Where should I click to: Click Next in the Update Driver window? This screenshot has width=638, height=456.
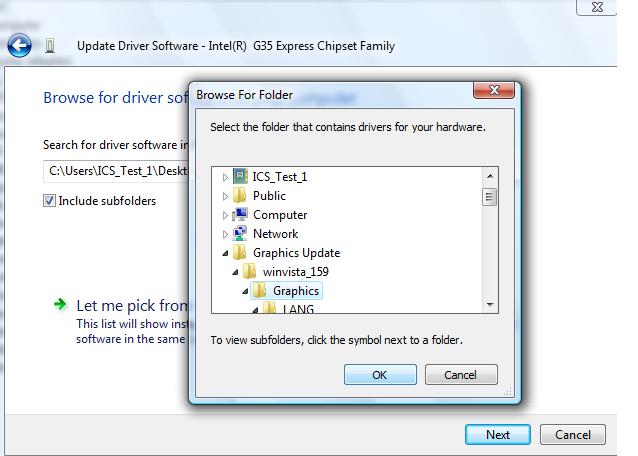[498, 434]
